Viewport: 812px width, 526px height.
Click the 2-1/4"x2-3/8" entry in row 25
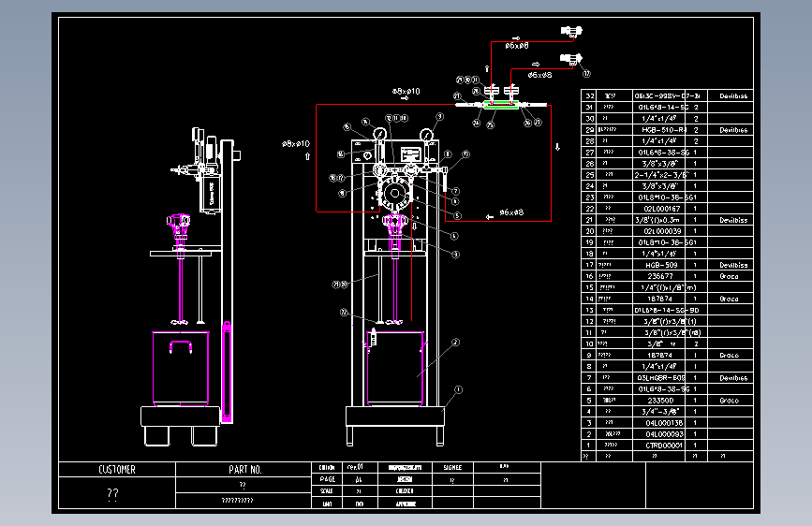[662, 175]
